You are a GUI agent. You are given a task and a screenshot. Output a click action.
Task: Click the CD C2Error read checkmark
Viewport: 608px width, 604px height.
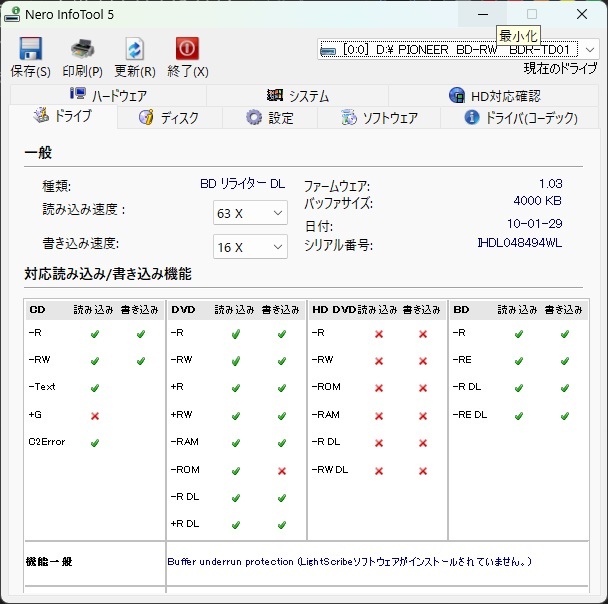pyautogui.click(x=95, y=443)
